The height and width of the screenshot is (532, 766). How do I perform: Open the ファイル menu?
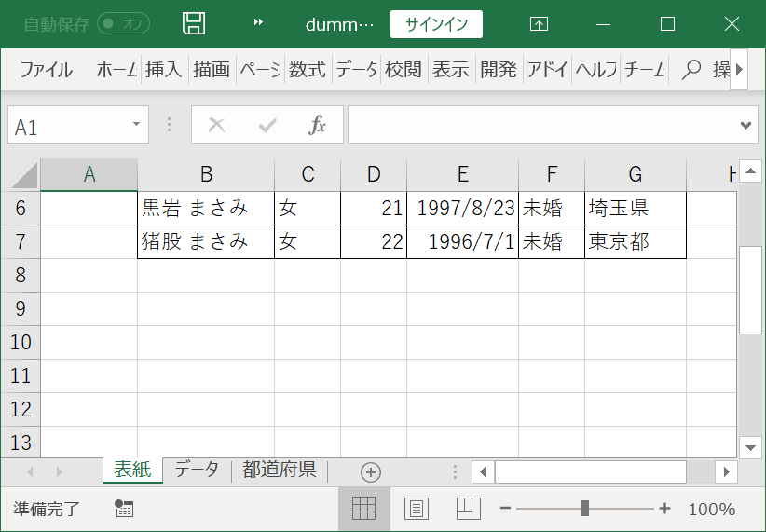pyautogui.click(x=46, y=70)
